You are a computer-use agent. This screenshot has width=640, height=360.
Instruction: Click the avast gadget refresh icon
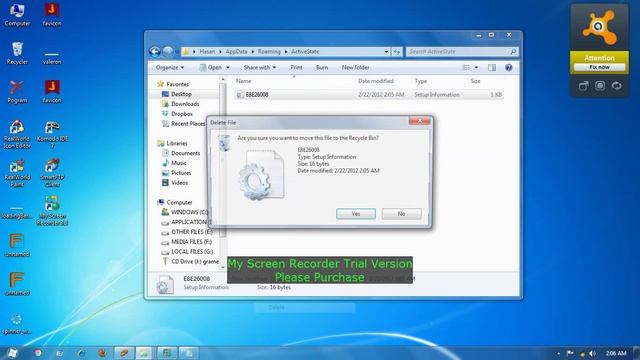click(x=616, y=86)
